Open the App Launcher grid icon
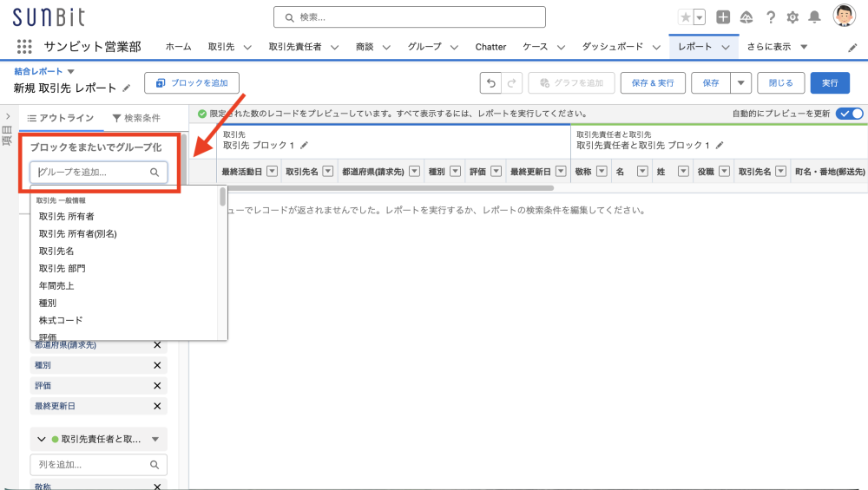 [24, 47]
